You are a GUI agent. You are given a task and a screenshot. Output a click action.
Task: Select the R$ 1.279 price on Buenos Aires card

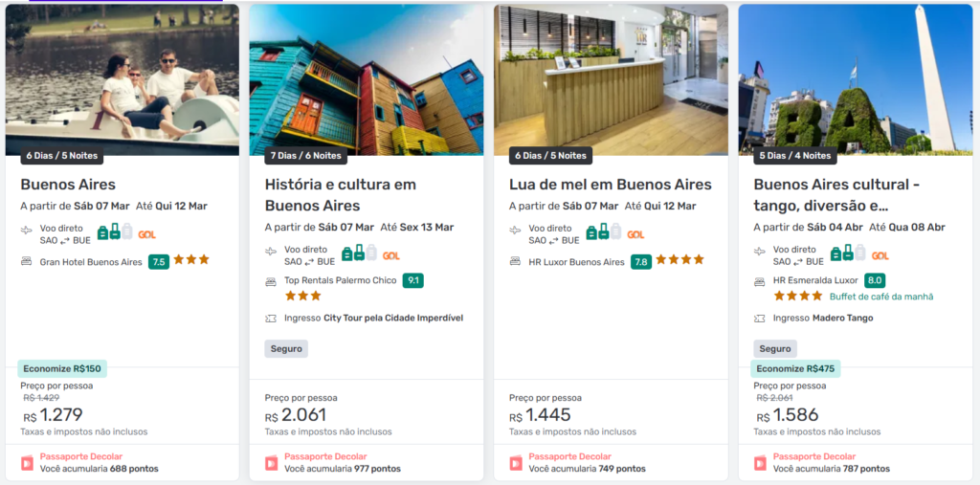(x=54, y=415)
